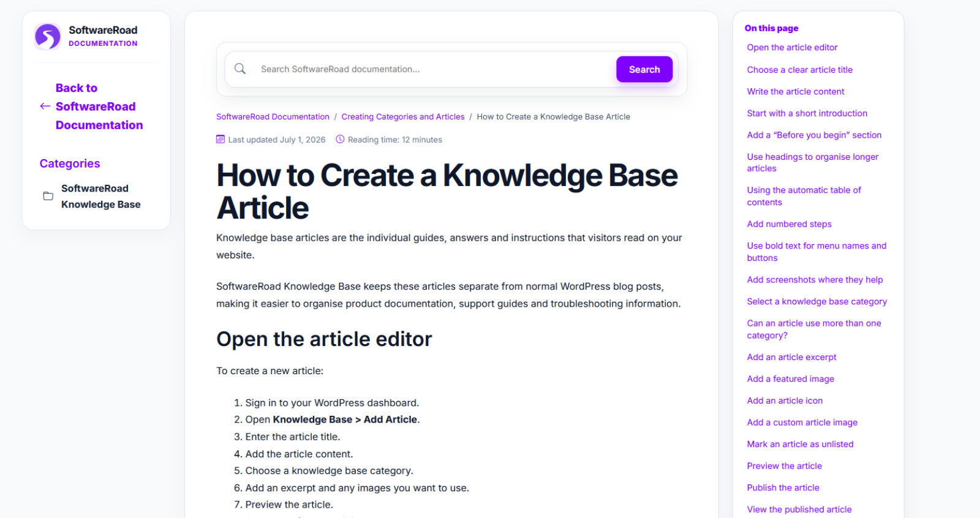980x518 pixels.
Task: Jump to Open the article editor section
Action: point(792,47)
